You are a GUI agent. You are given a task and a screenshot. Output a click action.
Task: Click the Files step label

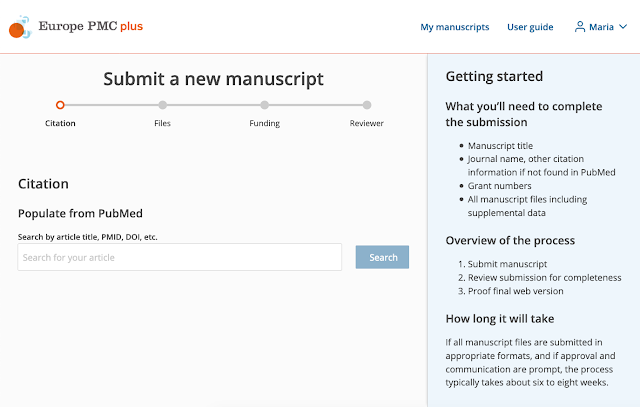point(162,124)
